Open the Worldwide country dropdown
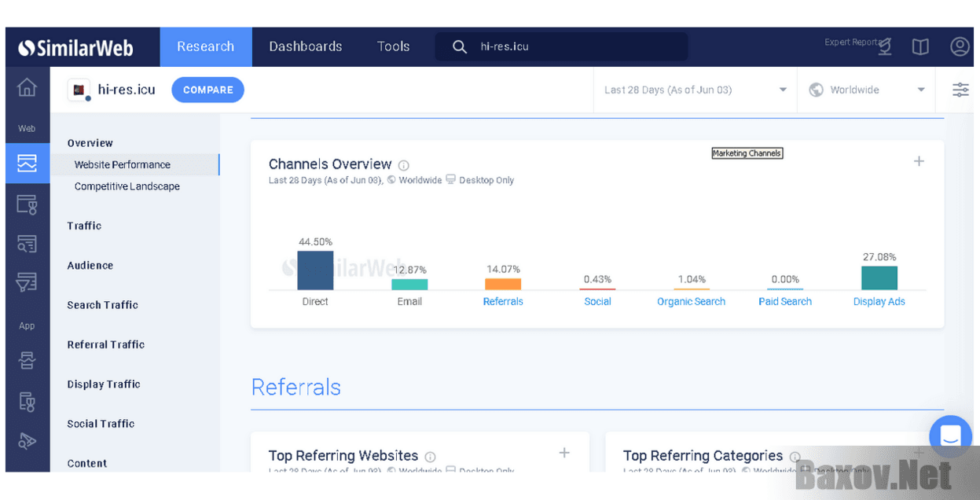Viewport: 980px width, 500px height. [866, 90]
